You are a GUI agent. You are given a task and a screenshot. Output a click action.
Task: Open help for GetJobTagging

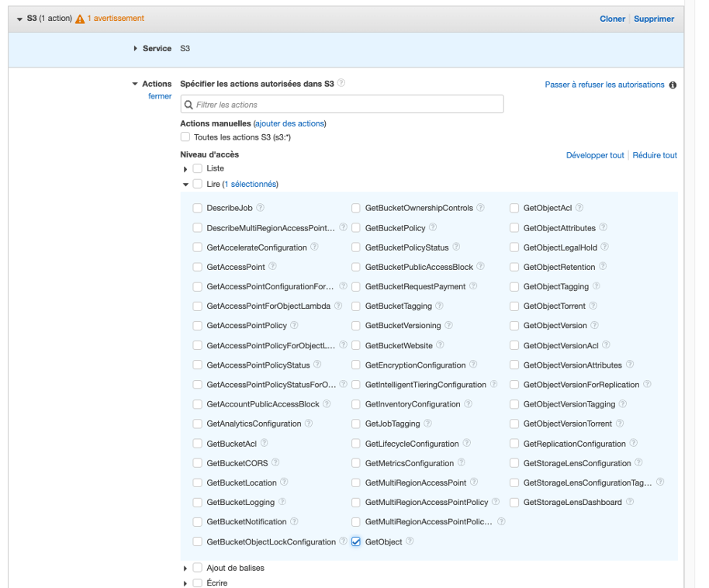[427, 424]
